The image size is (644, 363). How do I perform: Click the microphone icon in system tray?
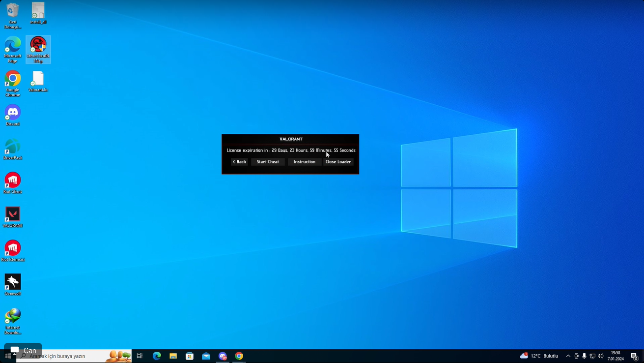[584, 356]
